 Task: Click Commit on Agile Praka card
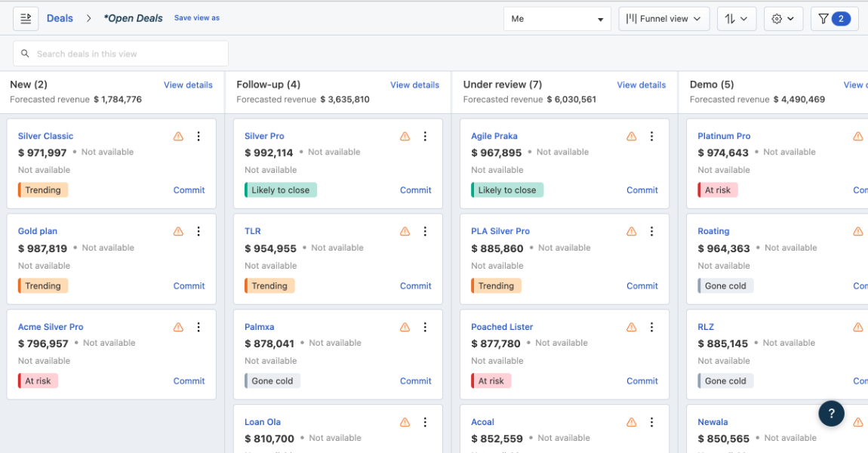click(x=642, y=190)
